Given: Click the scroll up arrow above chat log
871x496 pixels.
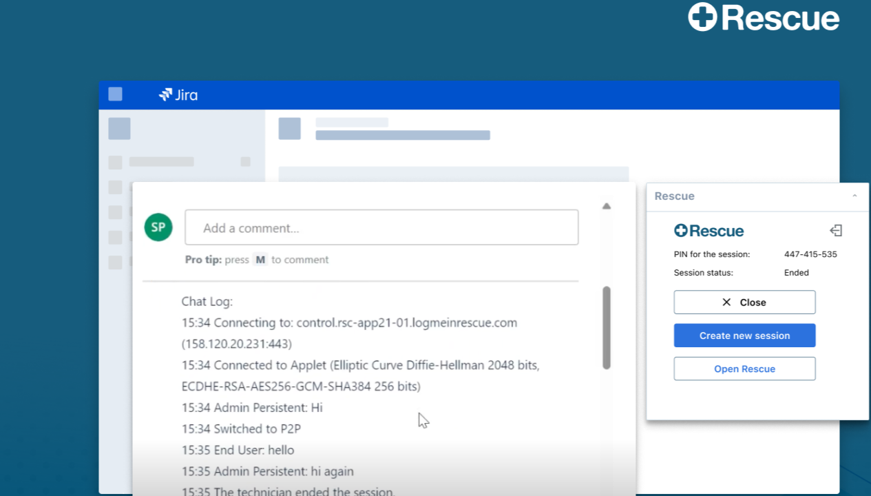Looking at the screenshot, I should (x=607, y=206).
